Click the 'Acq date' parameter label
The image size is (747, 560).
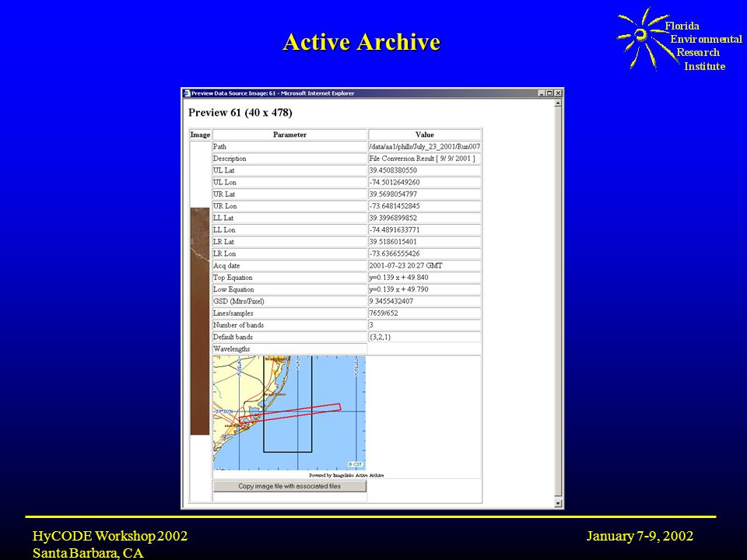tap(226, 266)
